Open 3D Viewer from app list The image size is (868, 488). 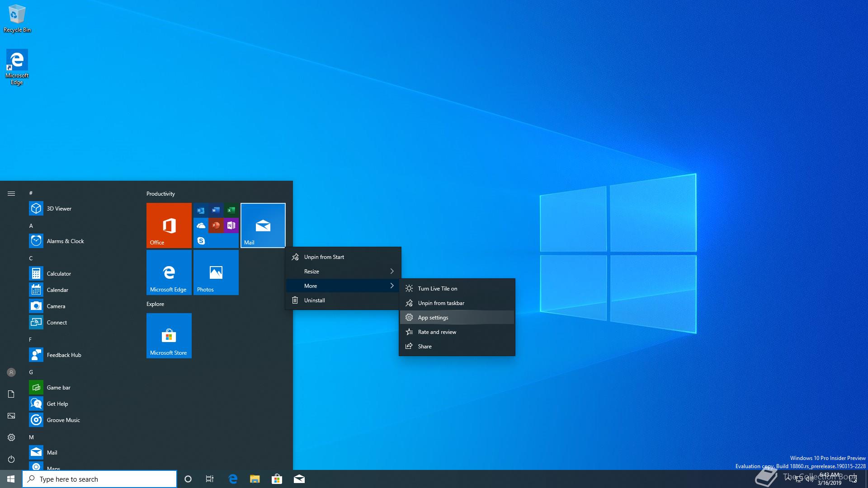coord(59,209)
